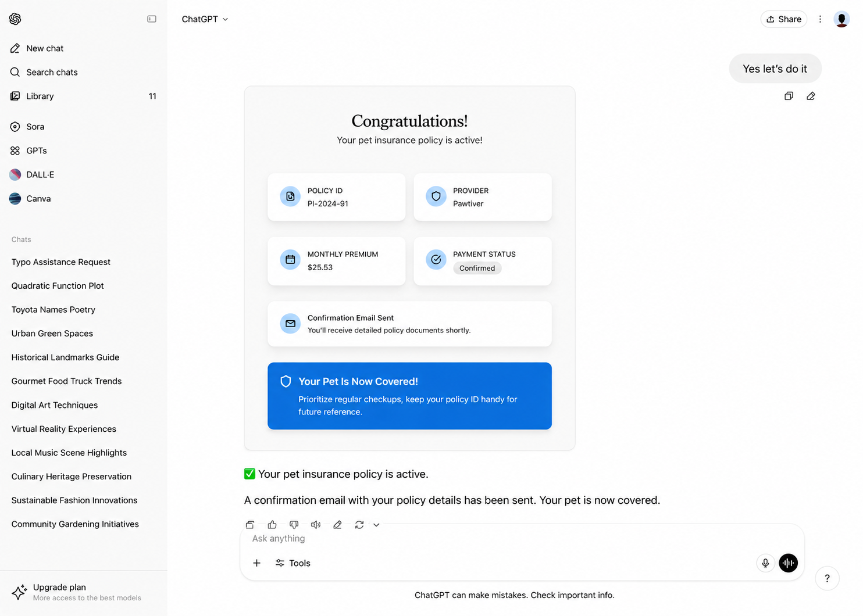The width and height of the screenshot is (863, 616).
Task: Click the Provider shield icon
Action: coord(436,196)
